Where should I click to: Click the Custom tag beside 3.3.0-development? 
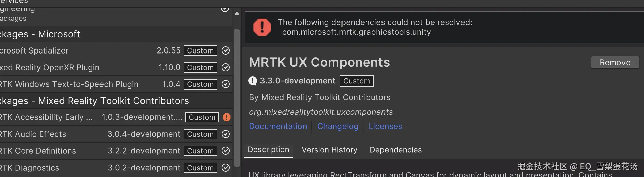coord(357,81)
